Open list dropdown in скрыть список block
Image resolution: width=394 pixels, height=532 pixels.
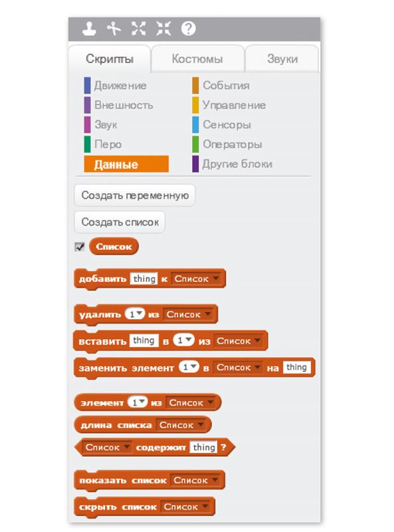tap(185, 507)
